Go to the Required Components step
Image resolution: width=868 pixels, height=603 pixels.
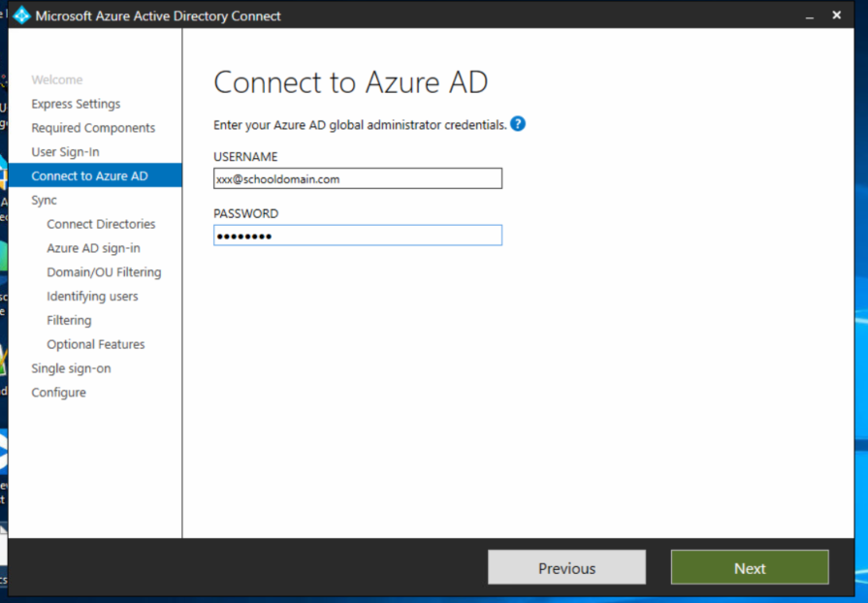point(93,128)
